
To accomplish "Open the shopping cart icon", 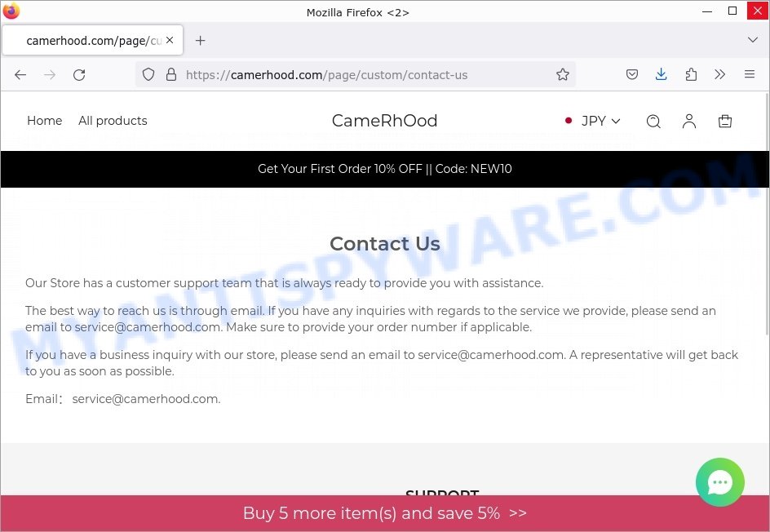I will [x=725, y=122].
